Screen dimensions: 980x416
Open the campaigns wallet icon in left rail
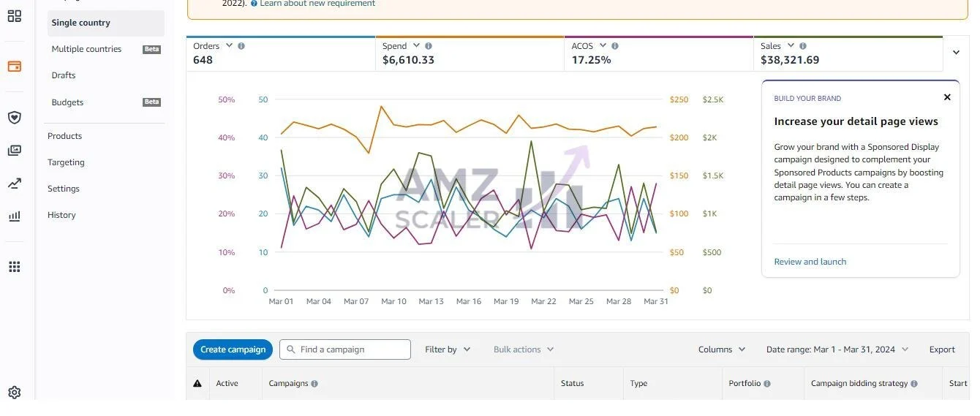pyautogui.click(x=15, y=67)
